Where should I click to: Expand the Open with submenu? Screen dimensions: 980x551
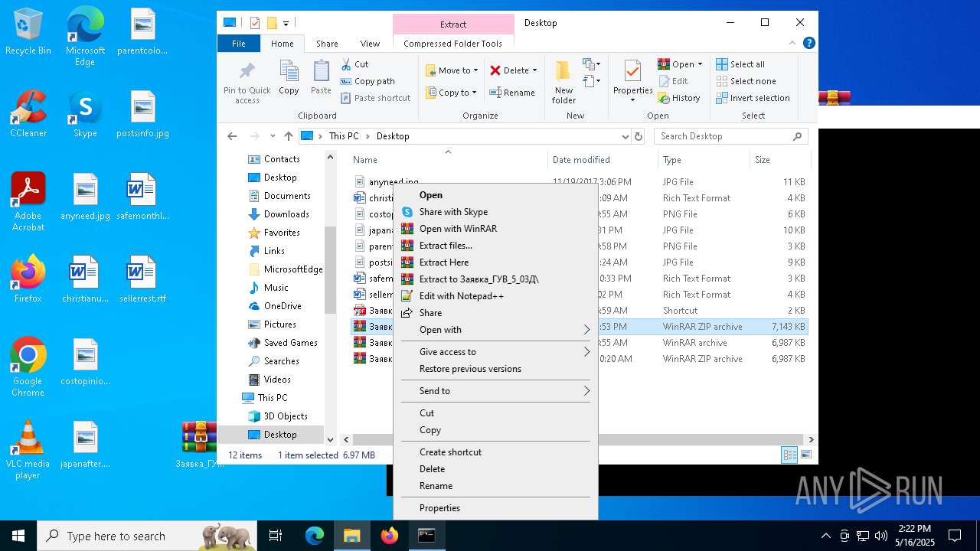coord(496,330)
